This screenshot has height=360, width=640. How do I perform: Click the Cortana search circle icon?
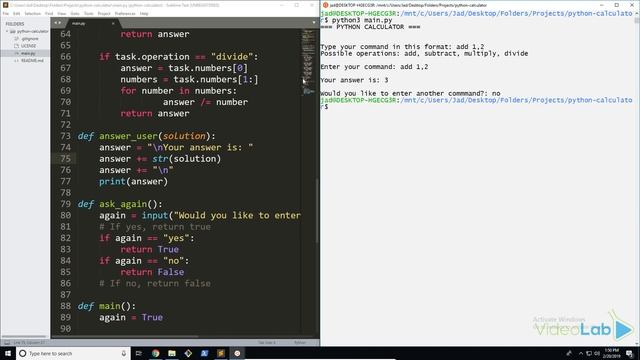pyautogui.click(x=23, y=353)
